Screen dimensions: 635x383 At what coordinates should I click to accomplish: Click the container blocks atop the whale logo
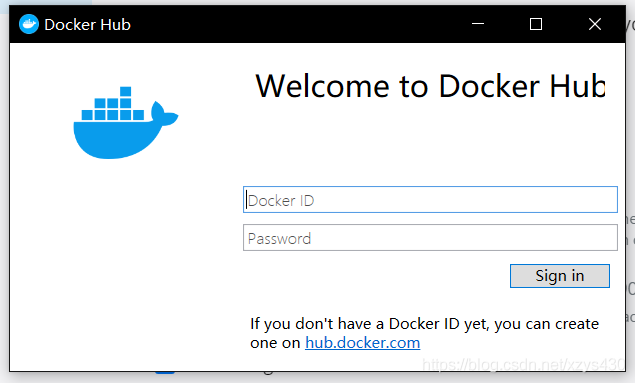(113, 104)
